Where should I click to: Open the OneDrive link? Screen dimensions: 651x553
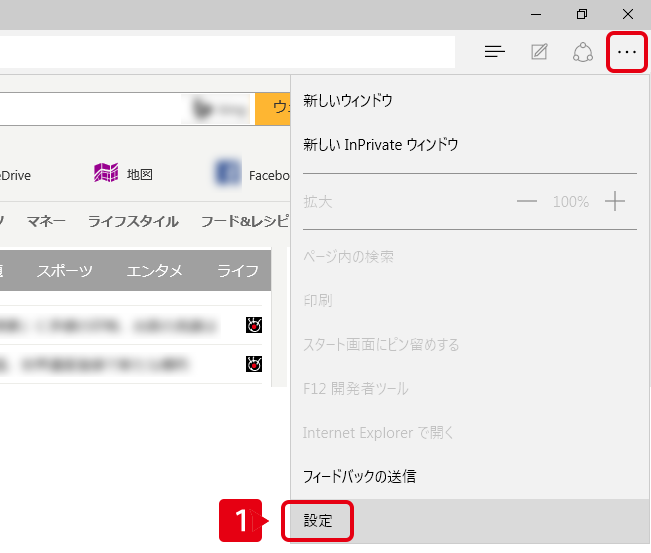[15, 176]
